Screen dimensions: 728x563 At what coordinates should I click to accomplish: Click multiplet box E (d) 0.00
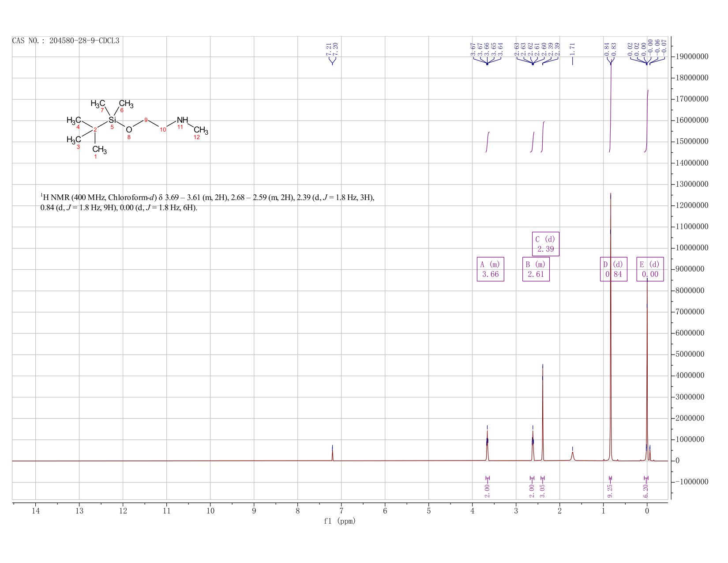click(650, 269)
